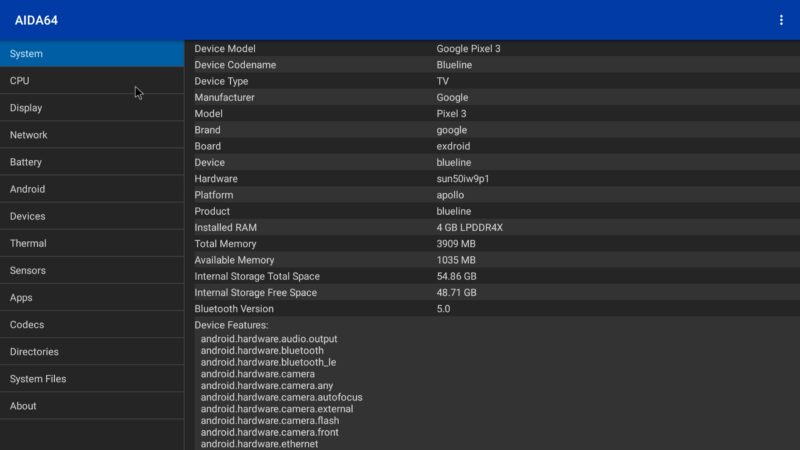This screenshot has width=800, height=450.
Task: Select the android.hardware.ethernet feature
Action: click(259, 444)
